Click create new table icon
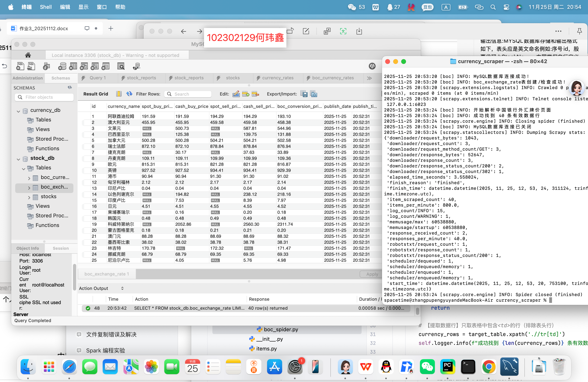The image size is (588, 382). pyautogui.click(x=73, y=66)
